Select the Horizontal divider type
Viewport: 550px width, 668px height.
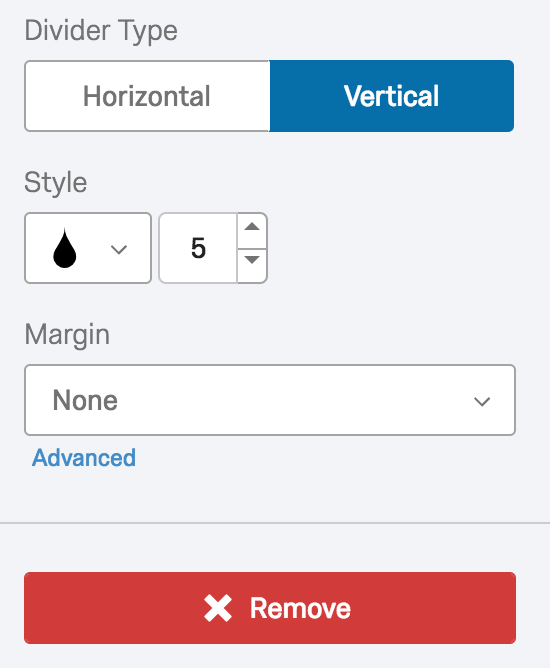(147, 96)
